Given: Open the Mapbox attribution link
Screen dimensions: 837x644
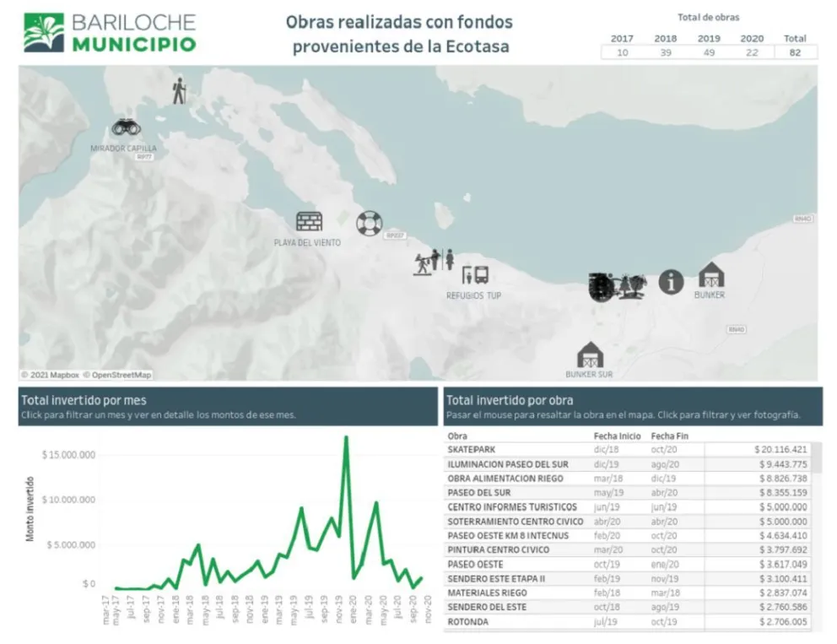Looking at the screenshot, I should pyautogui.click(x=66, y=374).
